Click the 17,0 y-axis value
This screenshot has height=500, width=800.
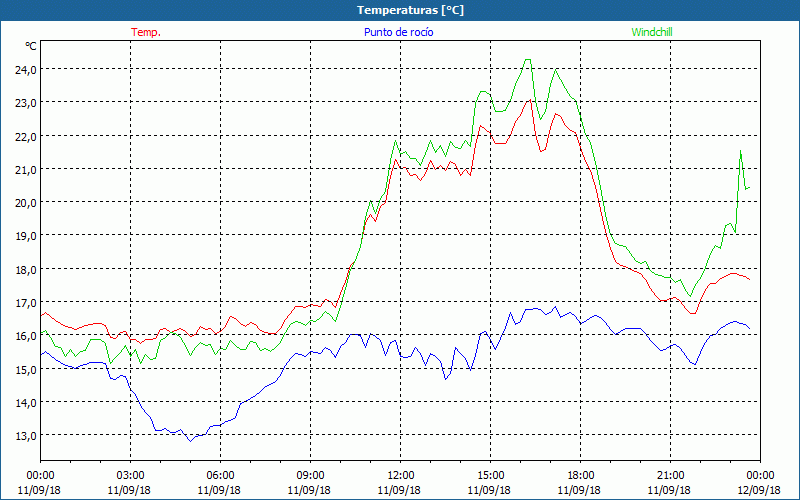pos(26,303)
